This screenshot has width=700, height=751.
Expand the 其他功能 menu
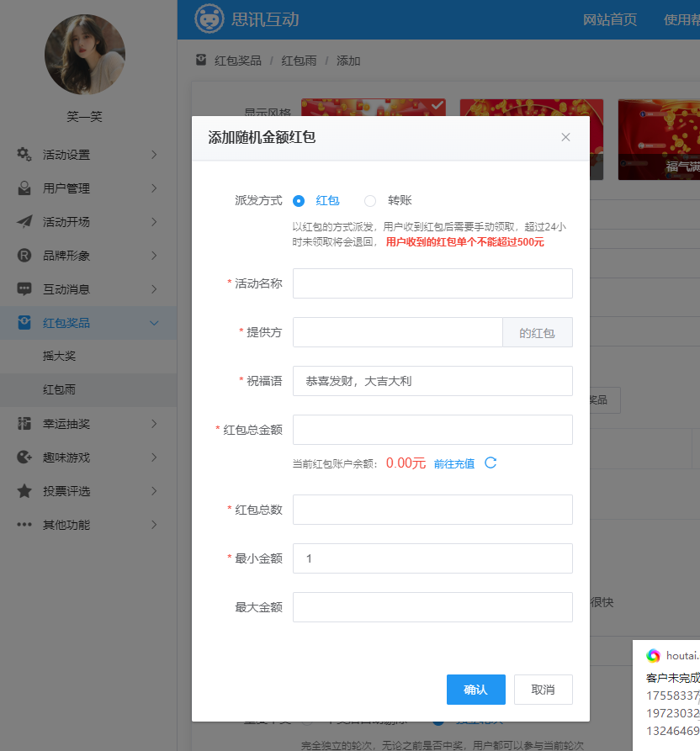[154, 525]
